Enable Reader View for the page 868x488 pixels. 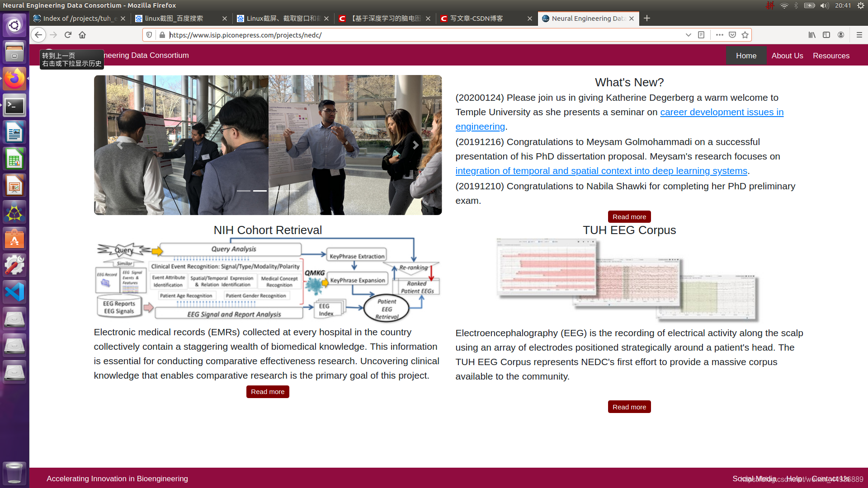pyautogui.click(x=702, y=35)
